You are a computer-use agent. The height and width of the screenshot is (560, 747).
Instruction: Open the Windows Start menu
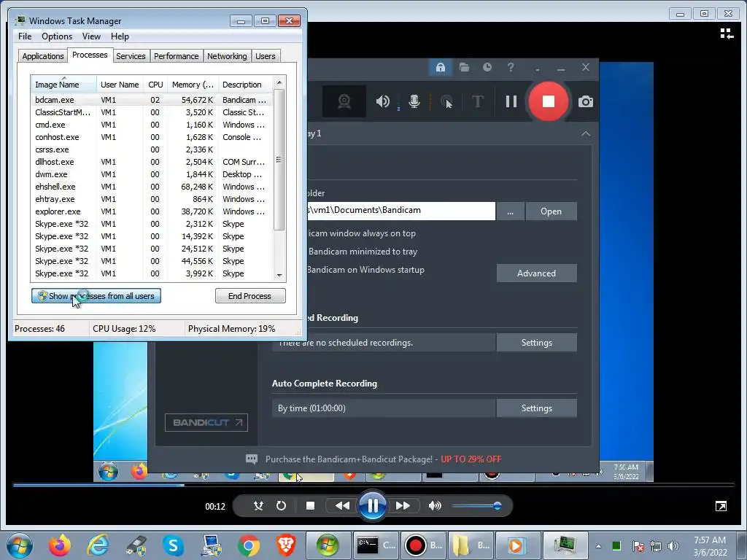pos(20,545)
